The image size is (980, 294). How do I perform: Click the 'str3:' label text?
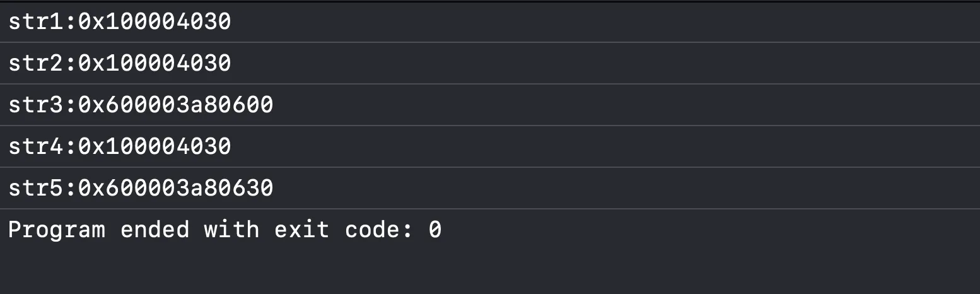(43, 105)
